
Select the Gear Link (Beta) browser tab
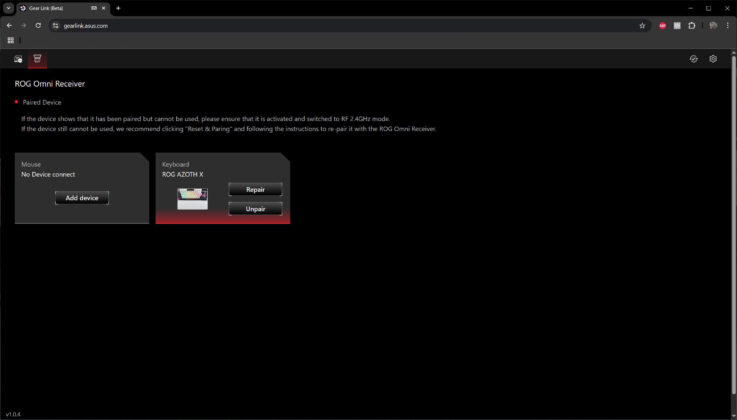point(63,8)
